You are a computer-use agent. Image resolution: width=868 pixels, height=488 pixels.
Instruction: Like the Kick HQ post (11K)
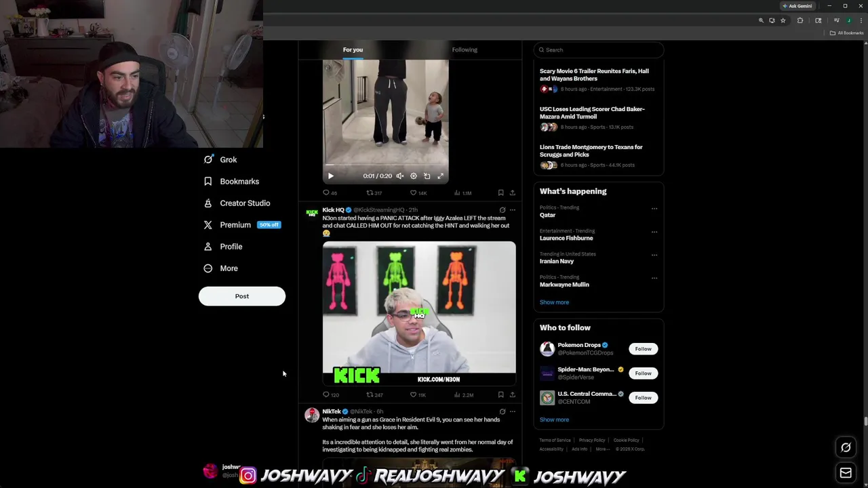[418, 395]
